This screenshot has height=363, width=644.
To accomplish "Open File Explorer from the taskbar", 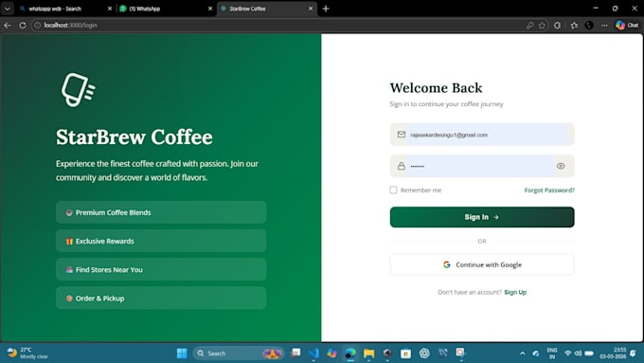I will click(x=368, y=354).
